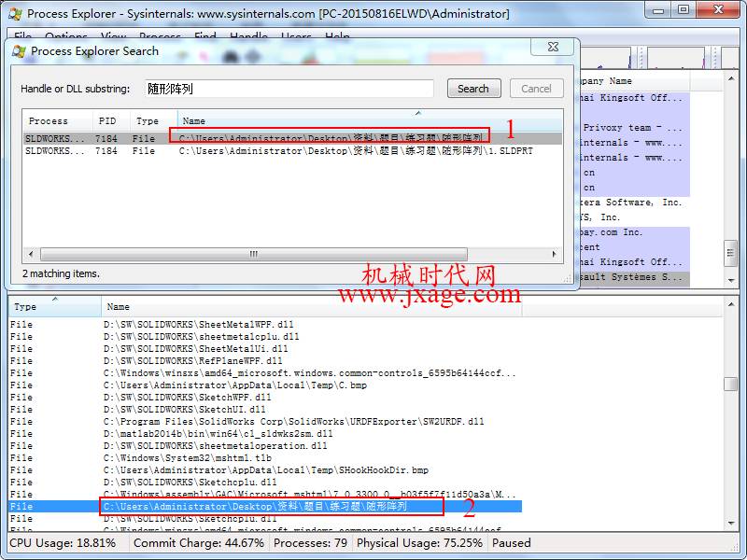Image resolution: width=747 pixels, height=560 pixels.
Task: Select the sheetmetaloperation.dll row
Action: point(265,446)
